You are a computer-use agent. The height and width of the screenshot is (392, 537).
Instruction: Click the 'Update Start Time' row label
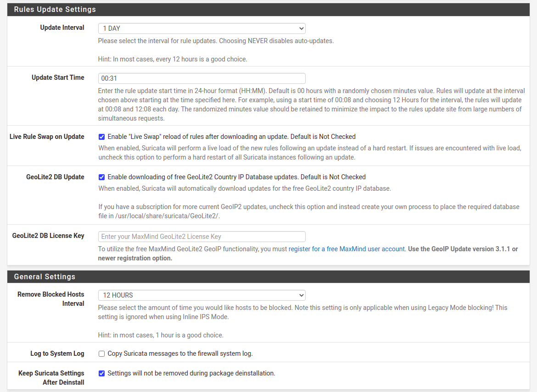pos(58,77)
